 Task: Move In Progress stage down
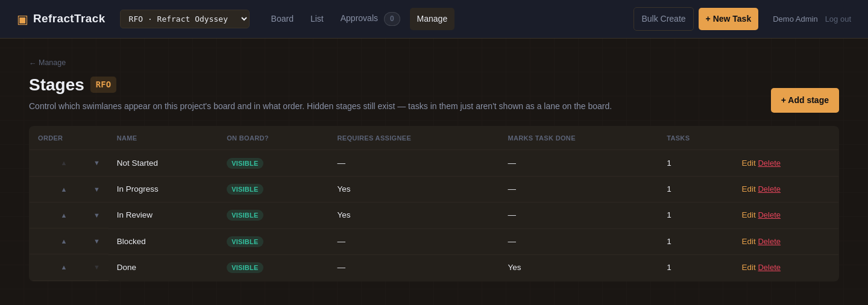(96, 189)
